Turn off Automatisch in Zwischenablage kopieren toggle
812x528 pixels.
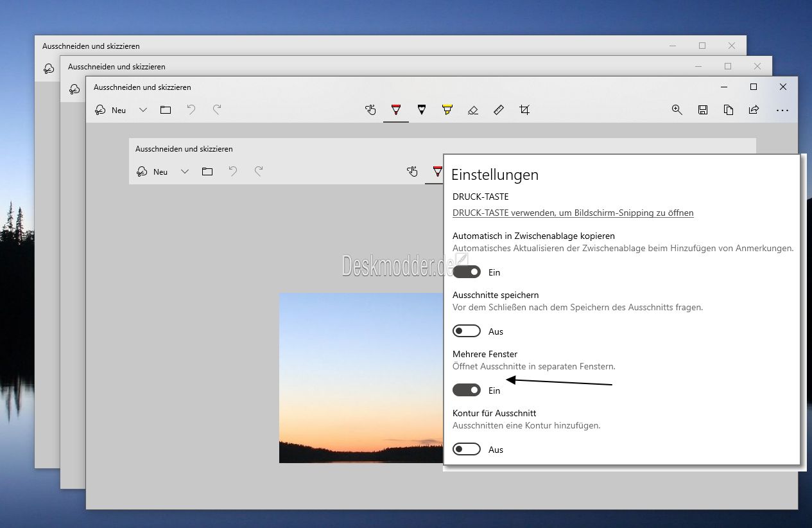click(x=466, y=272)
